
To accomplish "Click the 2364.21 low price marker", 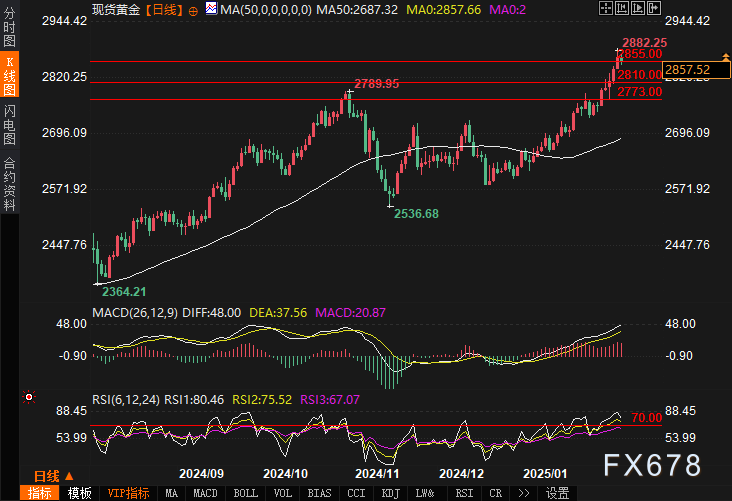I will [120, 291].
